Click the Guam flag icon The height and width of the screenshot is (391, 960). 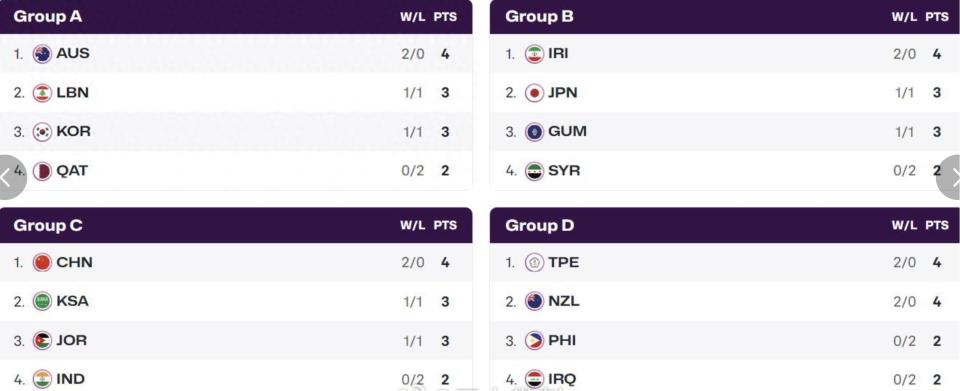pyautogui.click(x=534, y=132)
